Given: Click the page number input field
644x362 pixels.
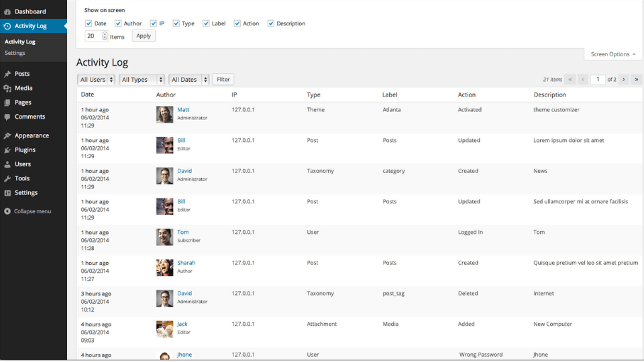Looking at the screenshot, I should coord(598,80).
